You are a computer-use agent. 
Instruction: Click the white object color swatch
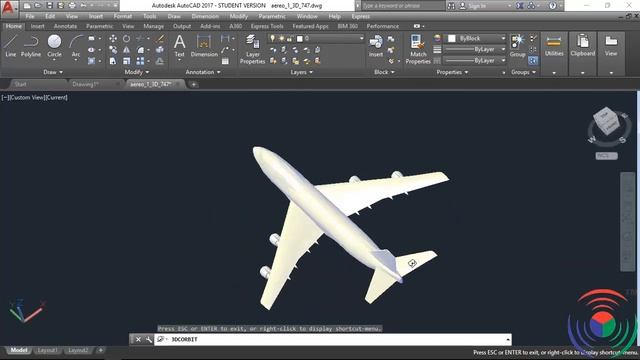click(452, 38)
